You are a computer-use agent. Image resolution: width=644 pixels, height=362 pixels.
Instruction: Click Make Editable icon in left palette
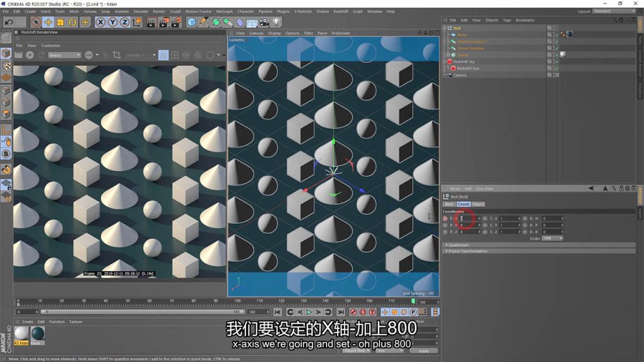6,38
